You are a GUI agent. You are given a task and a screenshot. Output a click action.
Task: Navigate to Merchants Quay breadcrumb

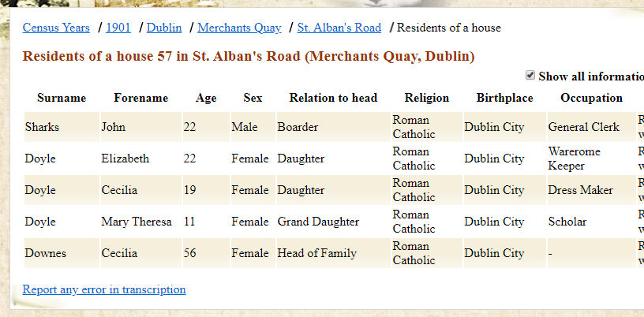tap(239, 28)
